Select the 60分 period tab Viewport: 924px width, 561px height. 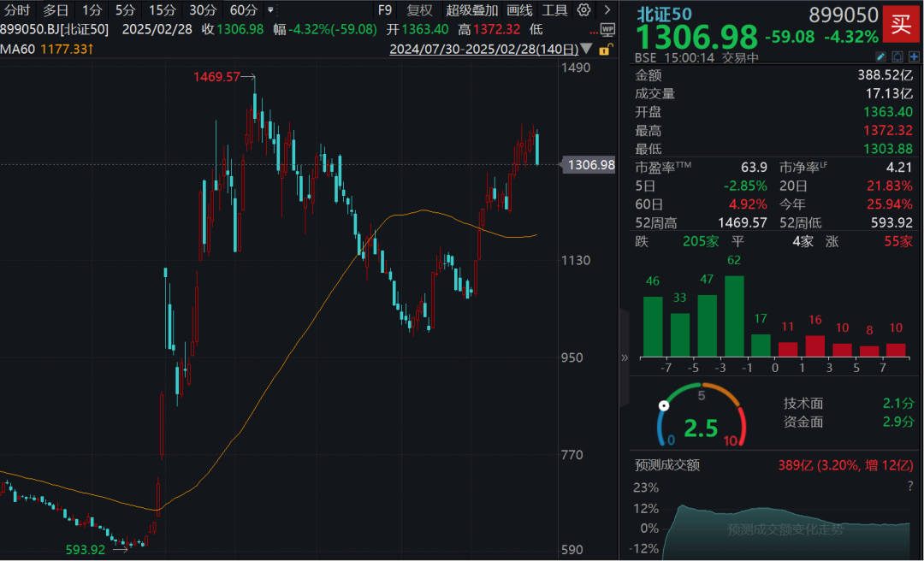tap(243, 10)
